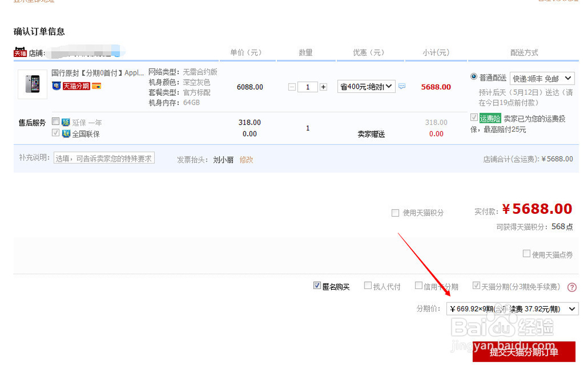Check the 使用天猫积分 checkbox
Screen dimensions: 588x366
pyautogui.click(x=395, y=213)
